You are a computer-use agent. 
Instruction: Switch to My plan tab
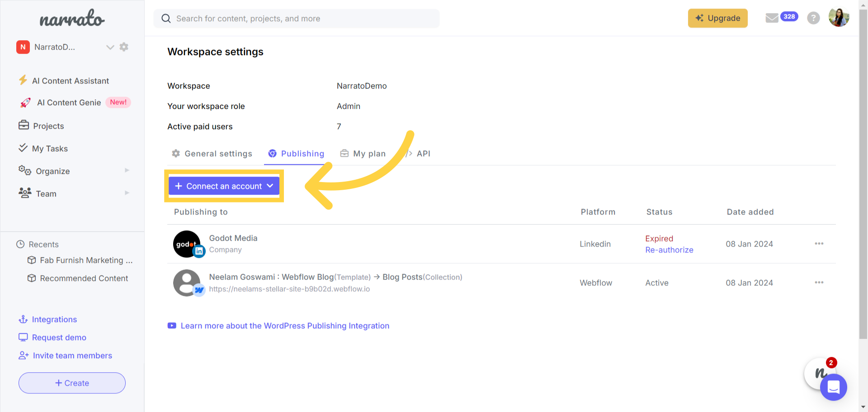tap(363, 154)
